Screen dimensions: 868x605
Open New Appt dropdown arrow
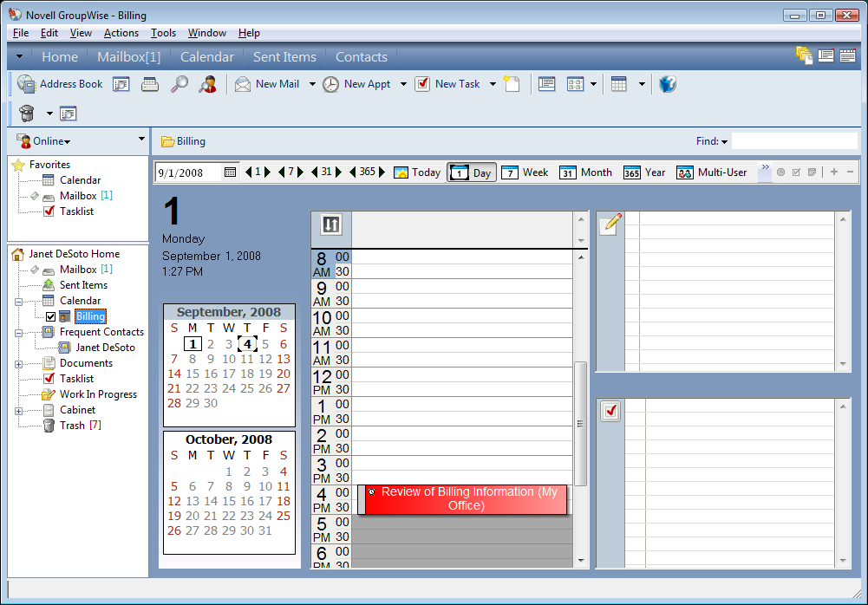coord(403,84)
